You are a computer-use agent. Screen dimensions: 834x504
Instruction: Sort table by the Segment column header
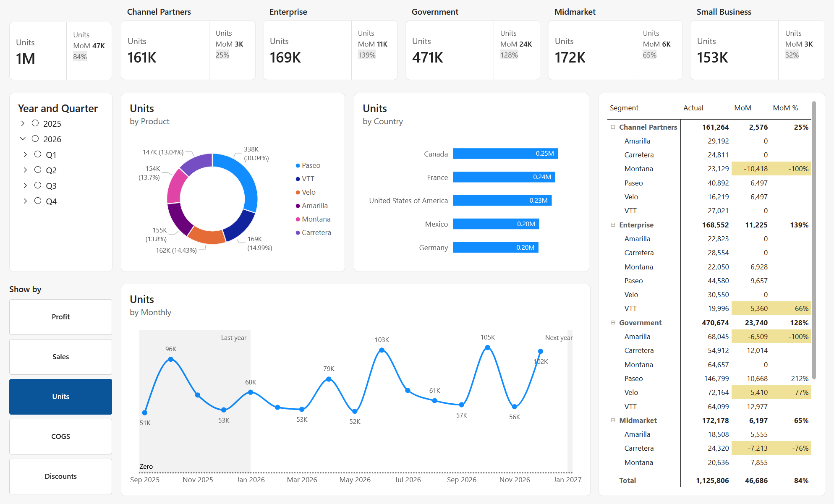[x=624, y=108]
